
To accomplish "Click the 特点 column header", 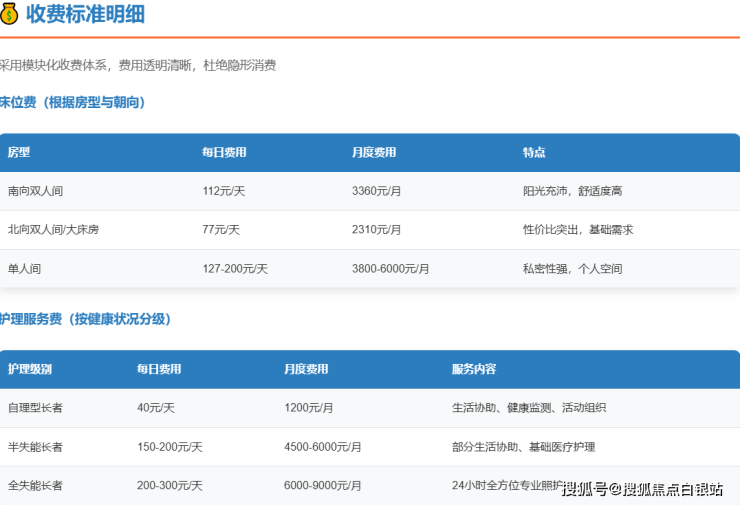I will [x=533, y=153].
